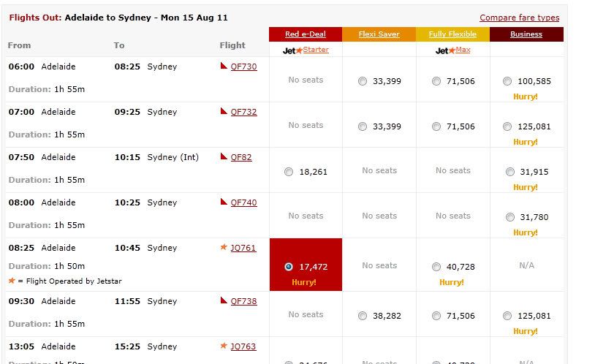The image size is (595, 364).
Task: Open the JetStarter link under Red e-Deal
Action: point(316,50)
